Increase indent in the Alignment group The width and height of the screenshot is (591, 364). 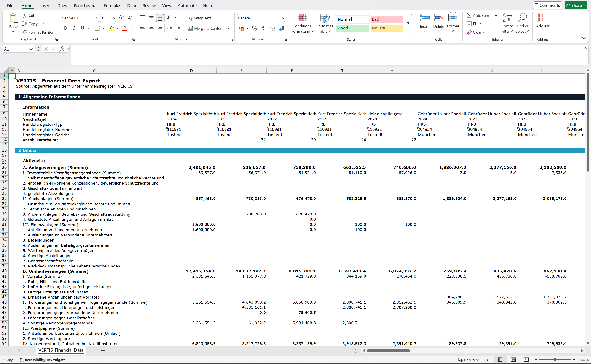pyautogui.click(x=178, y=28)
